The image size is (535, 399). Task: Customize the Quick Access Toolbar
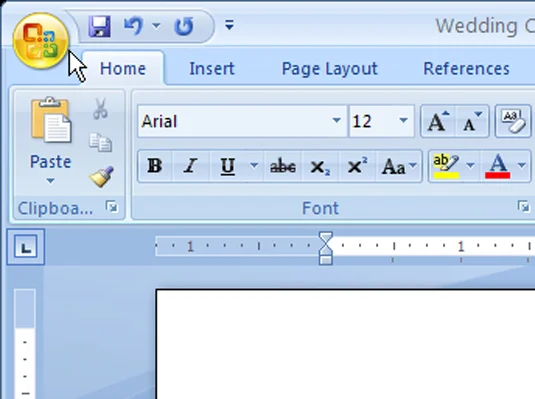[229, 25]
